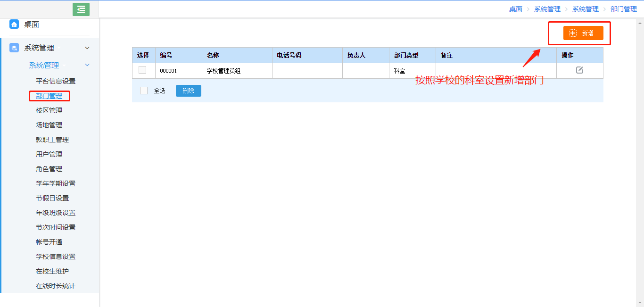Screen dimensions: 644x307
Task: Select 校区管理 from the sidebar menu
Action: pos(50,110)
